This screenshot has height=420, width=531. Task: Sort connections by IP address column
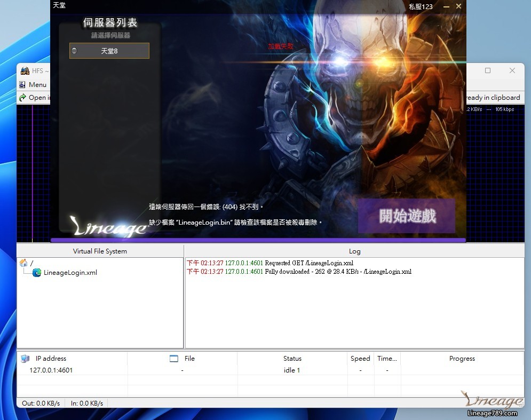pyautogui.click(x=51, y=358)
